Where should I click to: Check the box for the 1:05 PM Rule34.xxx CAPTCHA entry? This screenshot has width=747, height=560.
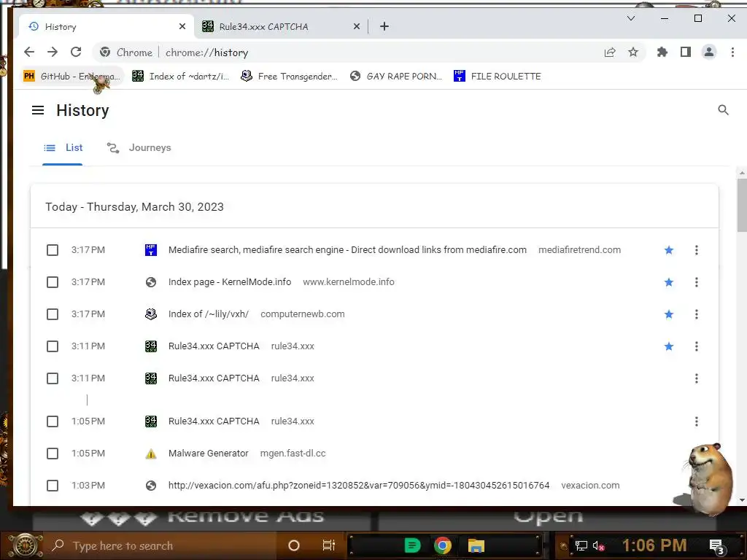53,421
